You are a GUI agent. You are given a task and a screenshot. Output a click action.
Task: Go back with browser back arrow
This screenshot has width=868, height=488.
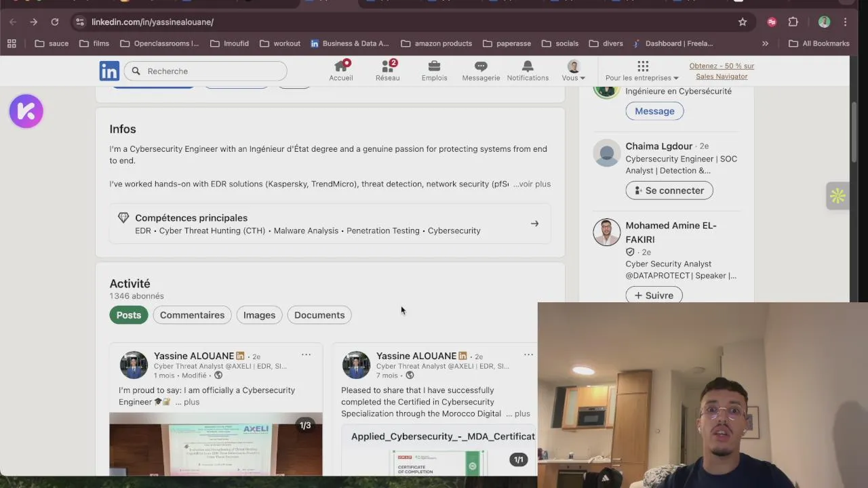(13, 22)
